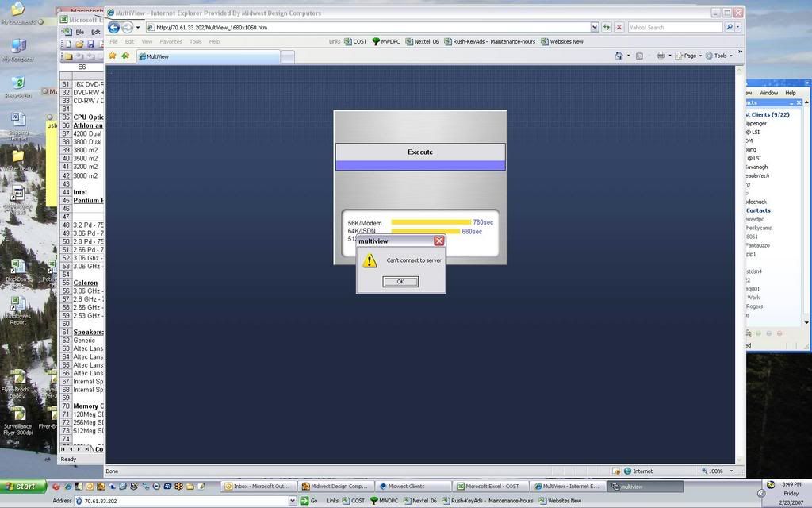812x508 pixels.
Task: Select Excel row 55 Celeron cell
Action: (x=87, y=283)
